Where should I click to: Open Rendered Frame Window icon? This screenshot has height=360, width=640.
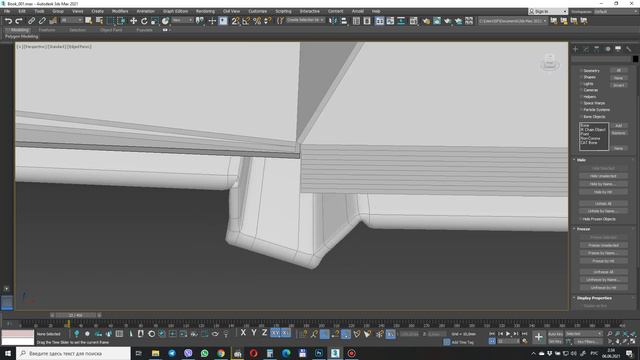(437, 21)
